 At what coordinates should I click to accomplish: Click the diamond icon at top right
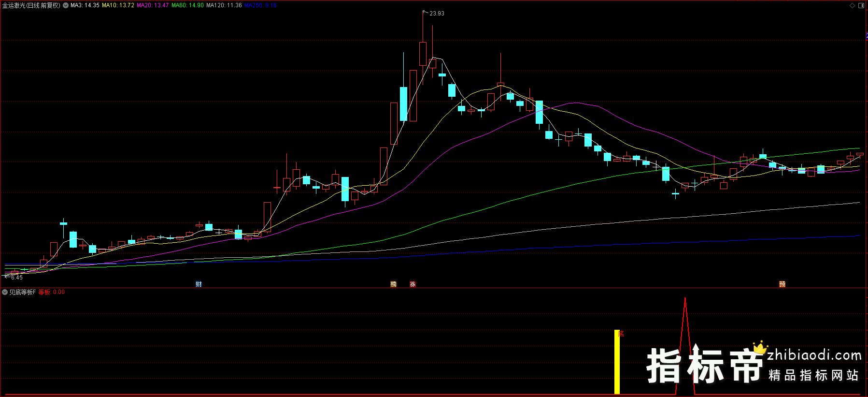(x=852, y=5)
